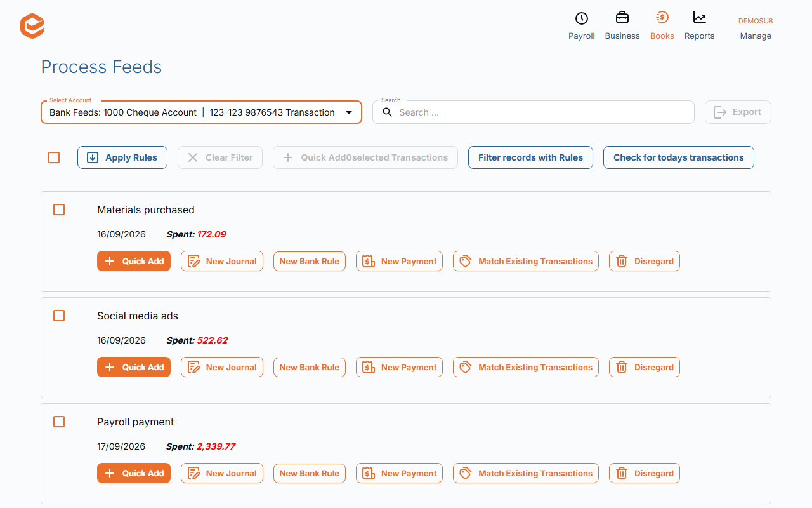This screenshot has height=508, width=812.
Task: Click the Process Feeds page heading
Action: tap(101, 67)
